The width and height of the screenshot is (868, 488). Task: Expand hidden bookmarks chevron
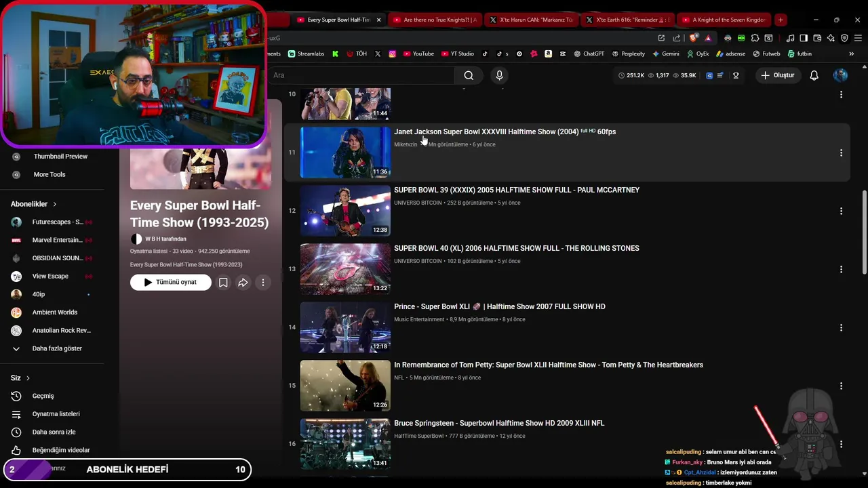852,54
